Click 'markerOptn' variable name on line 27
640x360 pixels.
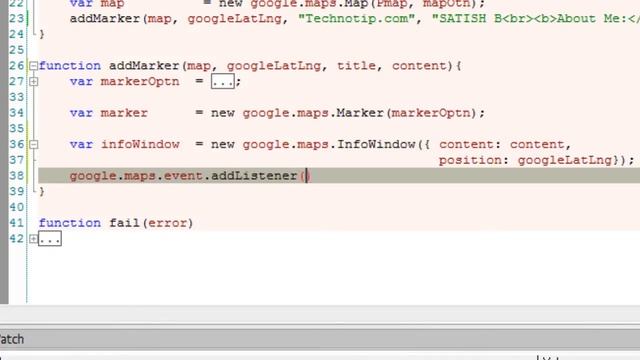[140, 82]
